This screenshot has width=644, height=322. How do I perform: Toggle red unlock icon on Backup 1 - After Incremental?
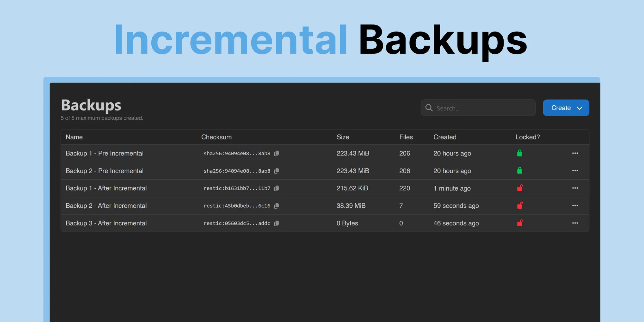[520, 188]
